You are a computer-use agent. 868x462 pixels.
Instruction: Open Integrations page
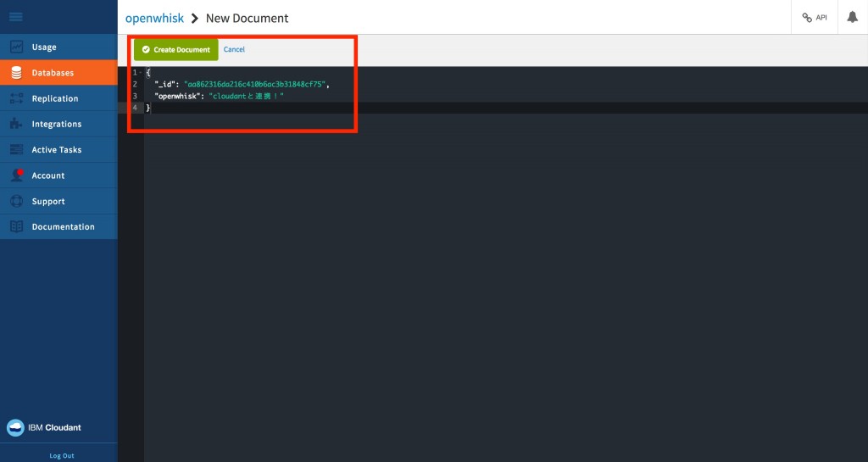(58, 124)
